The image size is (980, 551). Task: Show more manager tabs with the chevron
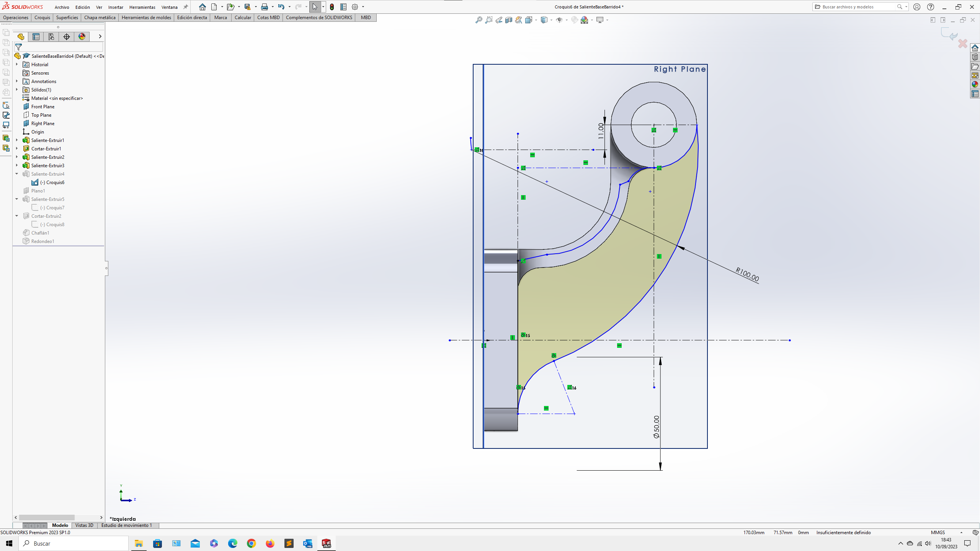[100, 36]
